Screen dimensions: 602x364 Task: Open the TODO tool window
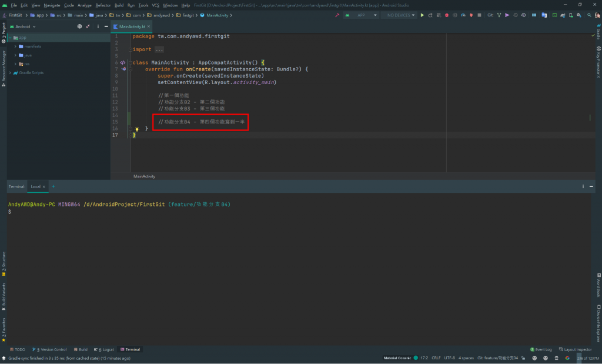coord(17,350)
